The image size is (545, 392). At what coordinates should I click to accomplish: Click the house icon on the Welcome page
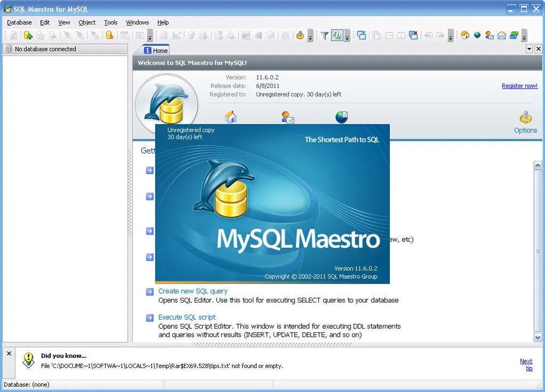coord(231,117)
